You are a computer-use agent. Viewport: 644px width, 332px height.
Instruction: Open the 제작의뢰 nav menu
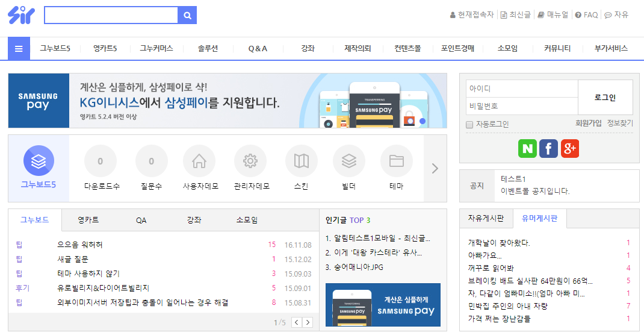click(358, 49)
